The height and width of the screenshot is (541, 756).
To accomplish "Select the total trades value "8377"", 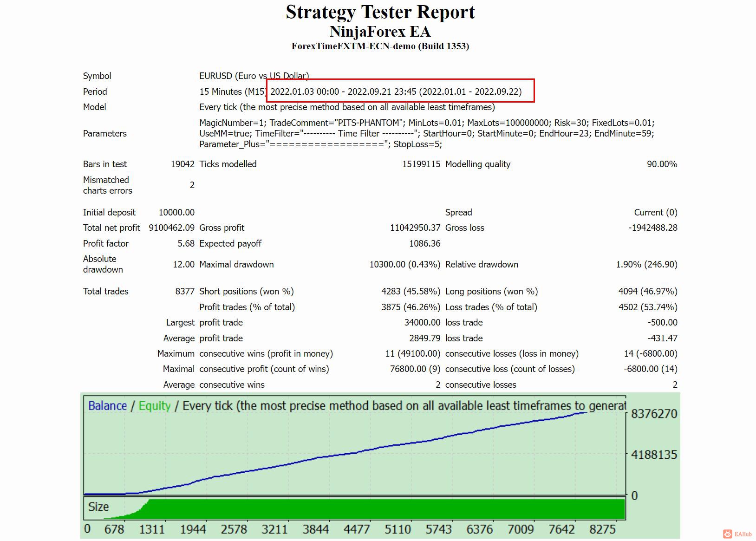I will pos(185,291).
